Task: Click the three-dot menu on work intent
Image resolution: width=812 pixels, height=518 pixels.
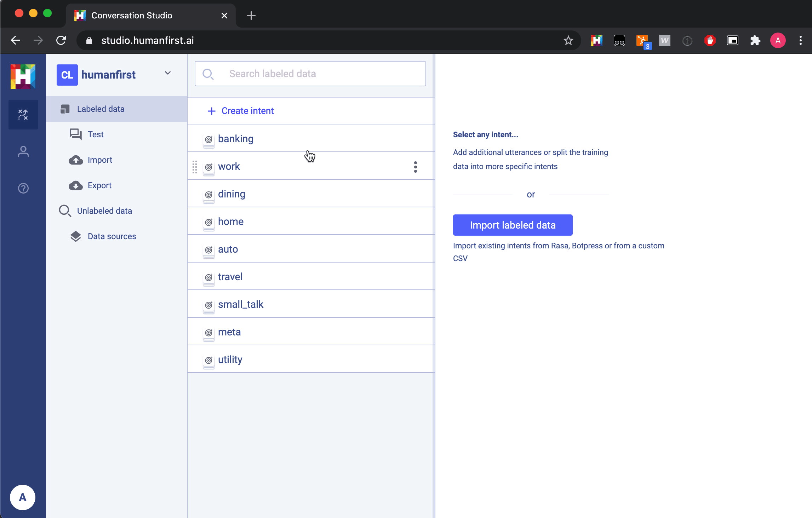Action: click(x=416, y=167)
